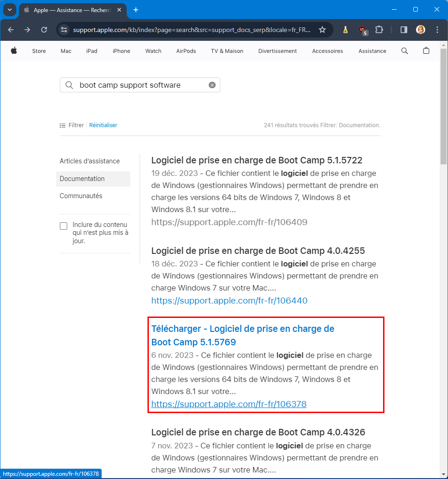Open the Assistance menu

[372, 51]
